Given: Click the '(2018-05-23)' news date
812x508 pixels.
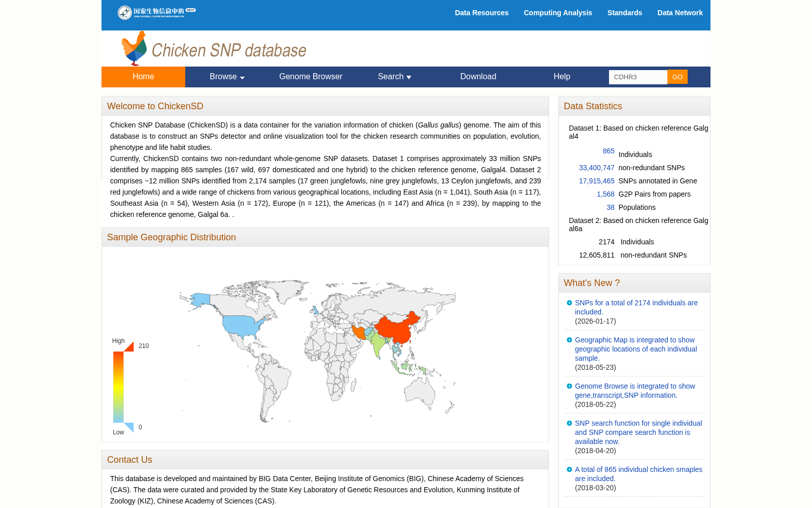Looking at the screenshot, I should click(595, 367).
